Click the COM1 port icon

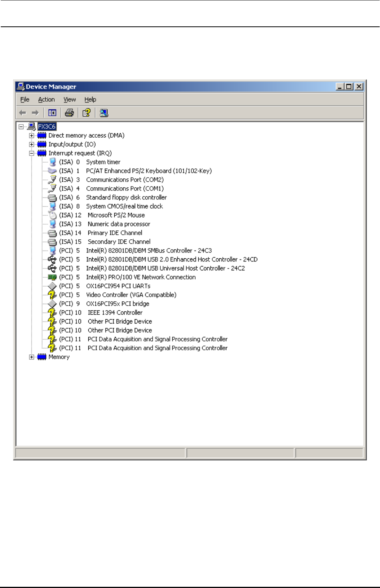(x=52, y=189)
